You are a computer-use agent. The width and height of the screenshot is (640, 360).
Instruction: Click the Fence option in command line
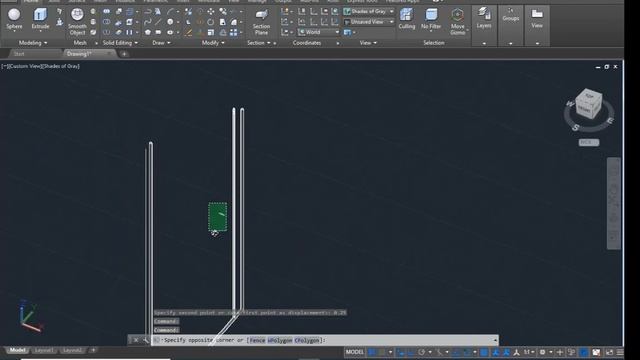coord(257,340)
